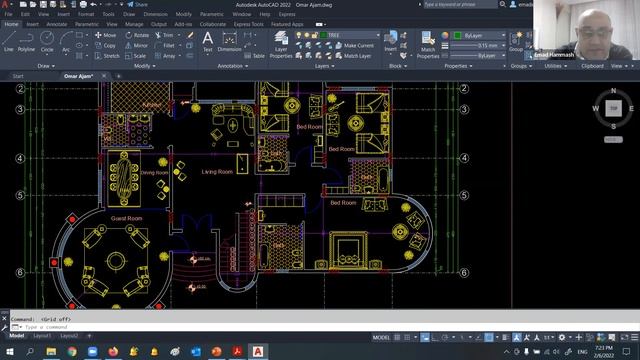This screenshot has height=360, width=640.
Task: Select the Trim tool
Action: point(164,35)
